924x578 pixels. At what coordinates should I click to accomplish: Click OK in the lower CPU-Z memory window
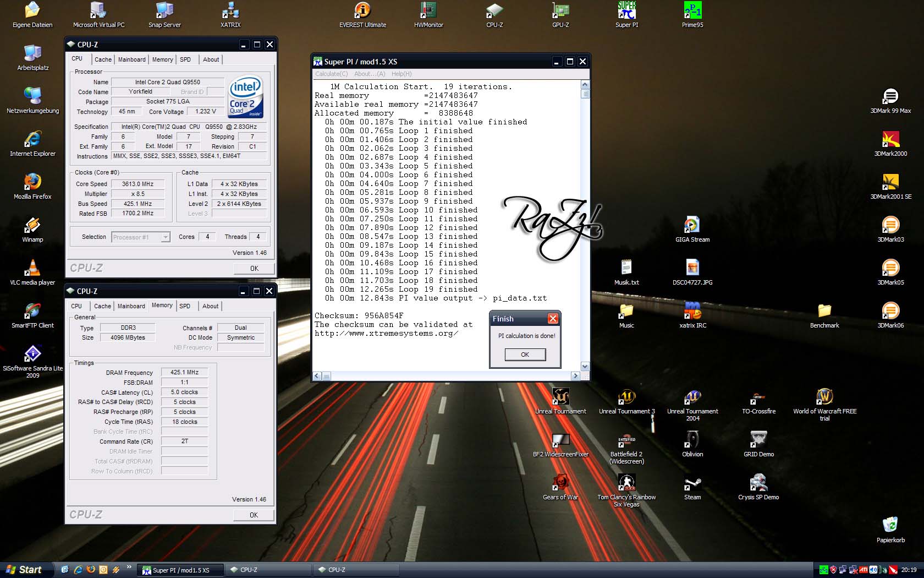pos(254,515)
